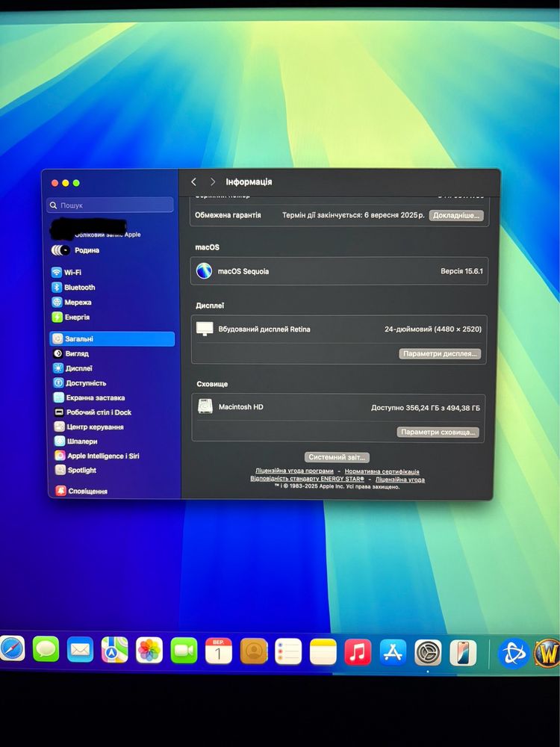Open Центр керування settings
Viewport: 560px width, 747px height.
tap(89, 427)
